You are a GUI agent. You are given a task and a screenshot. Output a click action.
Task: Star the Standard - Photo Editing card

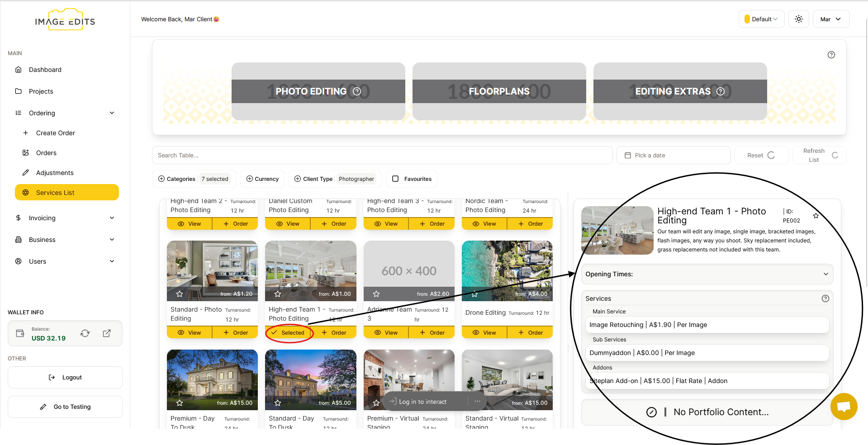click(180, 294)
